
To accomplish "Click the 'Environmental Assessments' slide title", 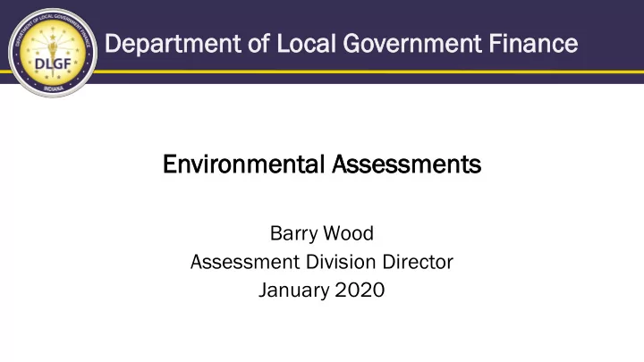I will (x=322, y=164).
